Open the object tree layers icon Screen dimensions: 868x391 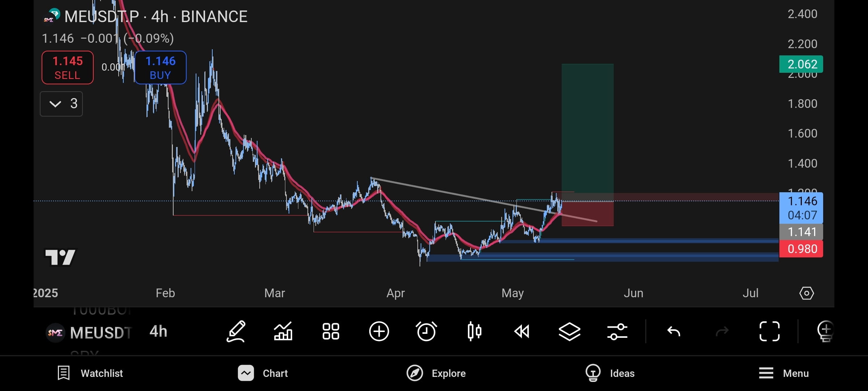570,331
